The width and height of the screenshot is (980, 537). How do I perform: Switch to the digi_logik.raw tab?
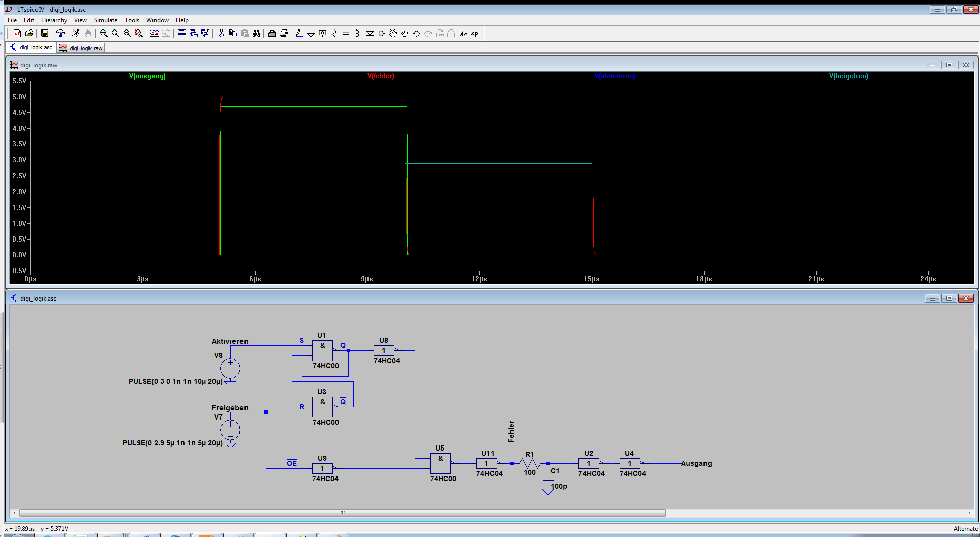point(81,48)
